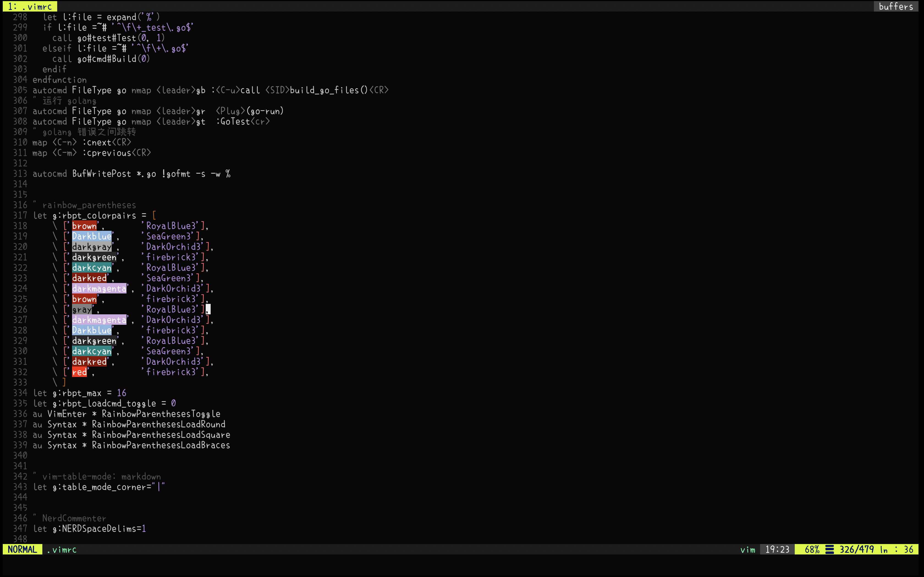Click the darkcyan swatch on line 322
Viewport: 924px width, 577px height.
click(x=92, y=268)
